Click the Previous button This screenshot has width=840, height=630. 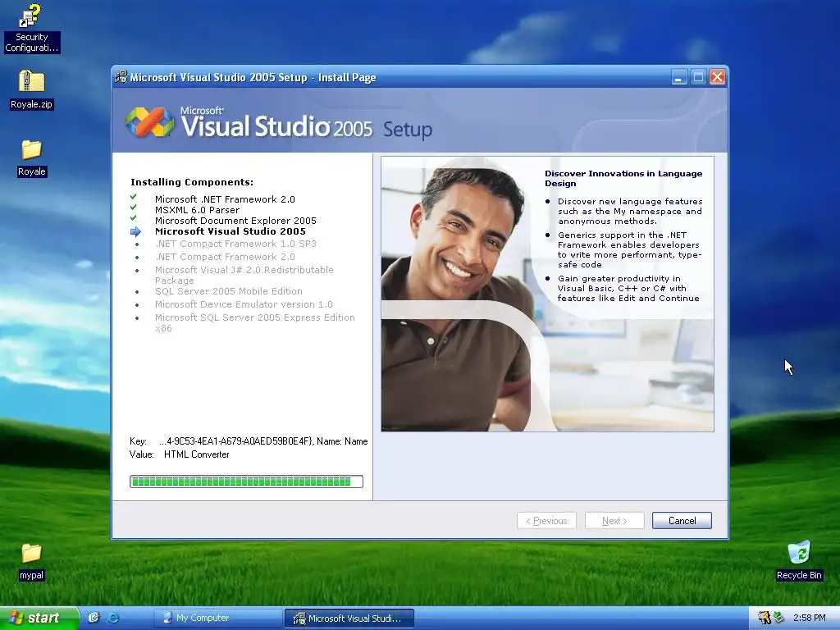click(x=546, y=521)
